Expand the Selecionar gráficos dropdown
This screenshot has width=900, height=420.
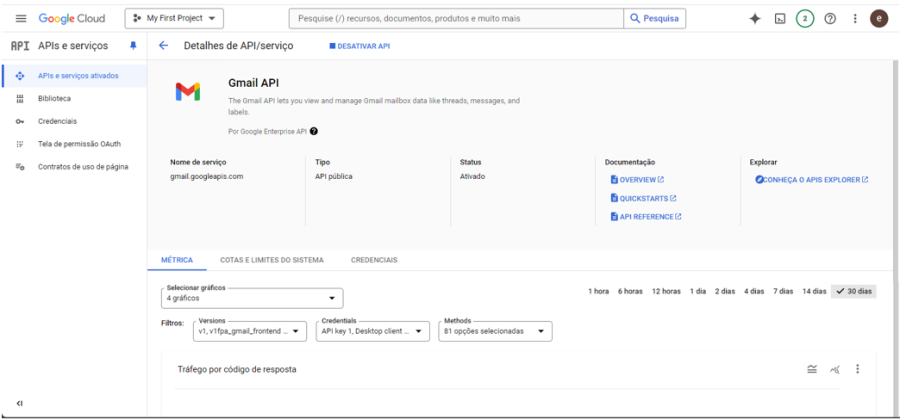click(x=253, y=298)
